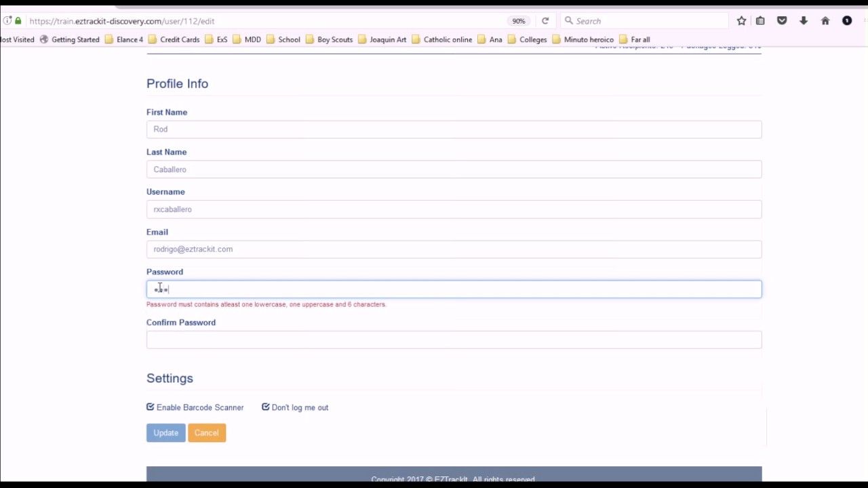This screenshot has width=868, height=488.
Task: Click the password requirement error message
Action: point(267,304)
